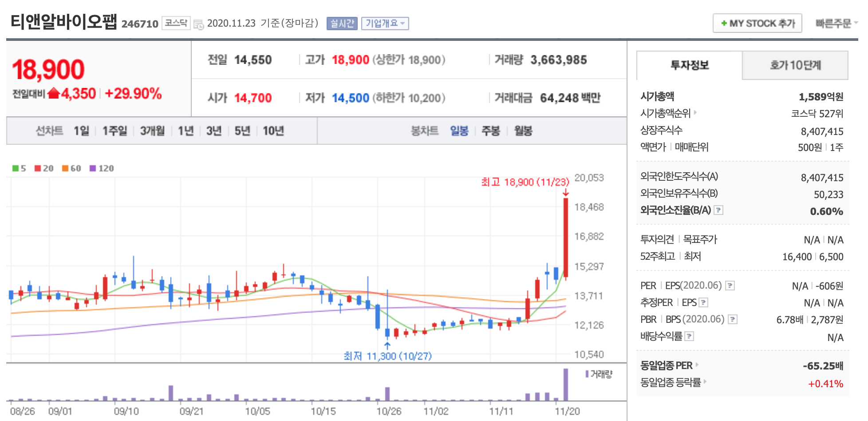Expand the 동일업종 PER arrow link
The width and height of the screenshot is (868, 421).
pos(697,365)
